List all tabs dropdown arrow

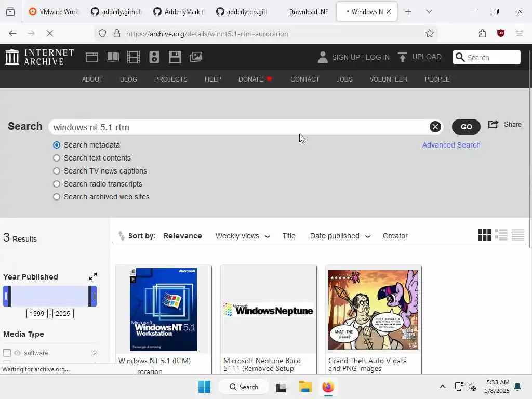click(429, 11)
